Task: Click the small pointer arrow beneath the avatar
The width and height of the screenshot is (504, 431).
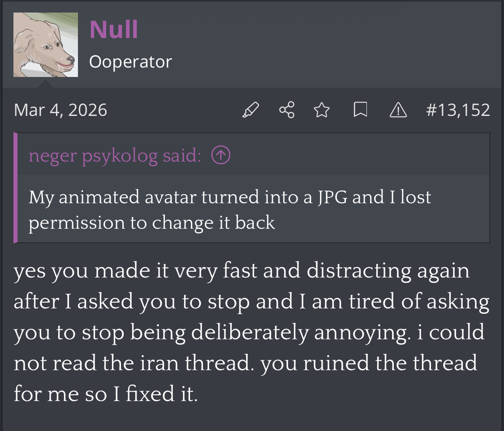Action: [x=46, y=84]
